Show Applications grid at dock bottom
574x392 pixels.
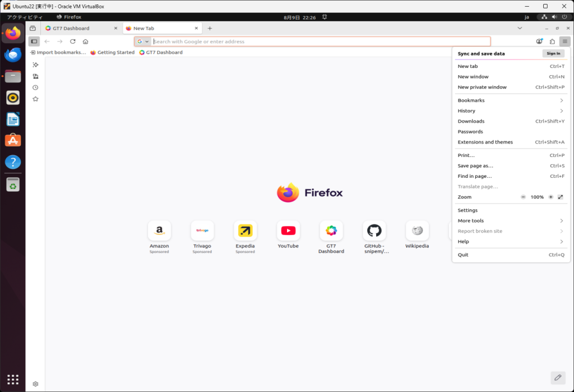13,379
